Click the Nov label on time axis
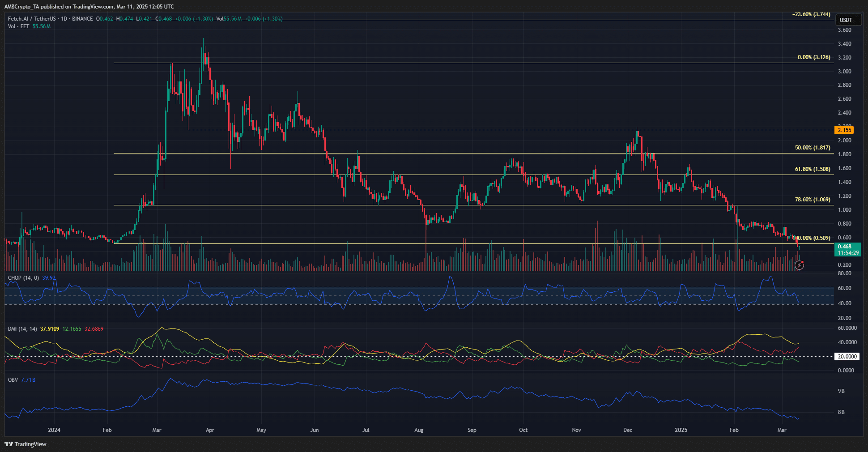Viewport: 868px width, 452px height. point(577,430)
